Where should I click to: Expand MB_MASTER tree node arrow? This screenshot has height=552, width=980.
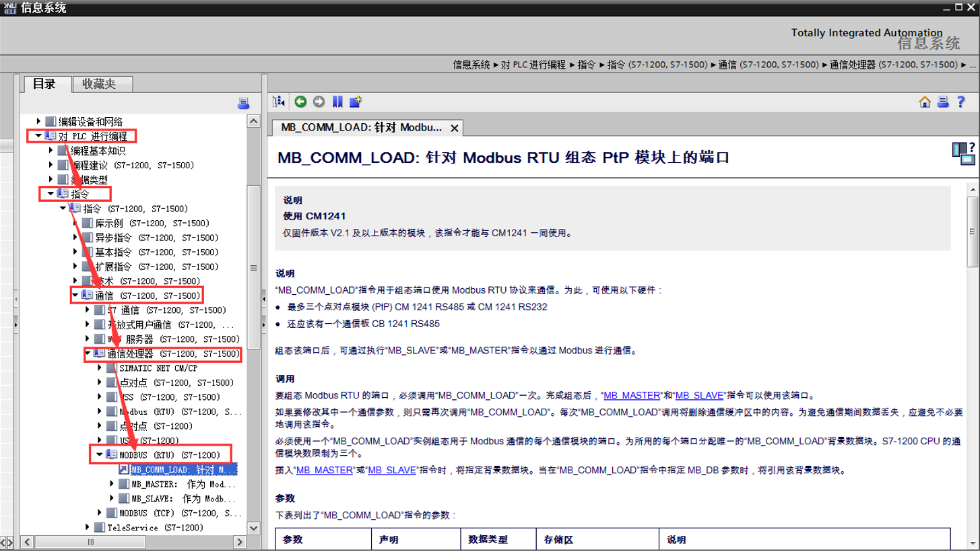(x=112, y=484)
